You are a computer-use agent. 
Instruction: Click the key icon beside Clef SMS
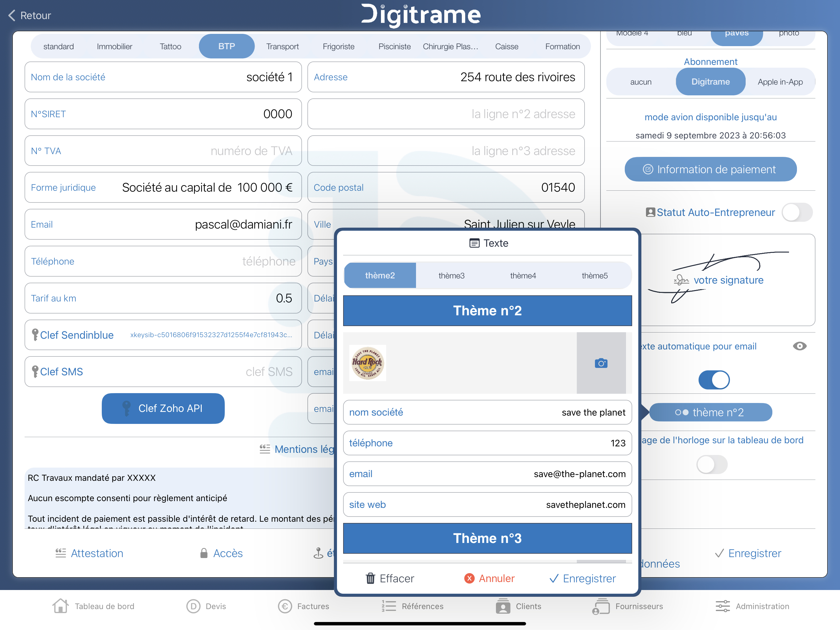point(35,372)
